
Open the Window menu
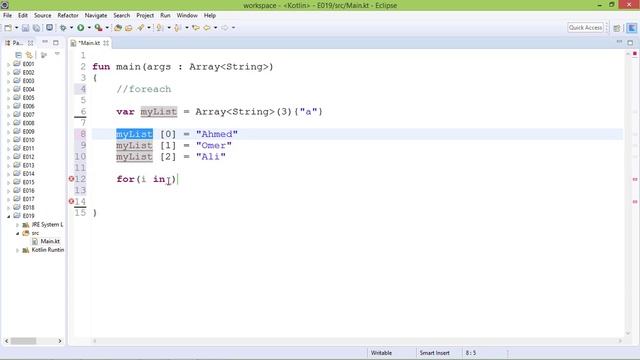click(187, 15)
